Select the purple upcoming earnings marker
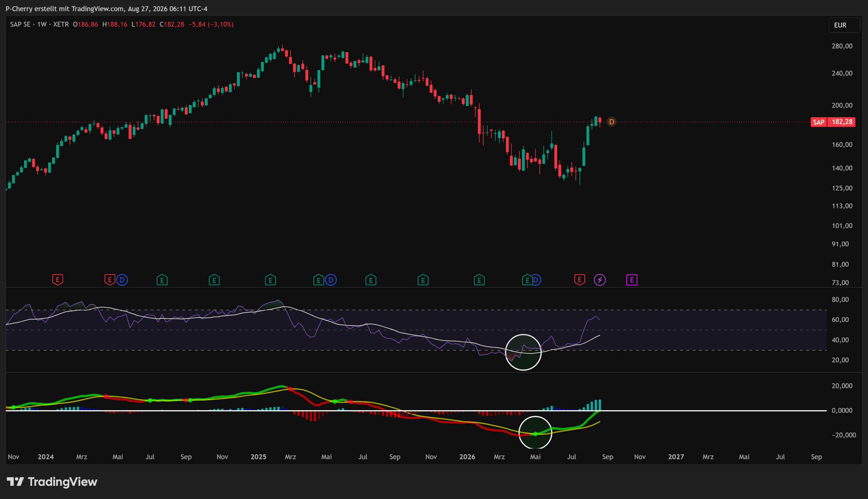 point(632,280)
